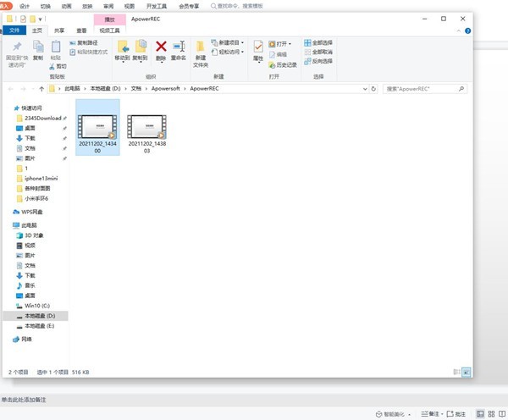Open the View ribbon tab
The image size is (508, 420).
(81, 30)
